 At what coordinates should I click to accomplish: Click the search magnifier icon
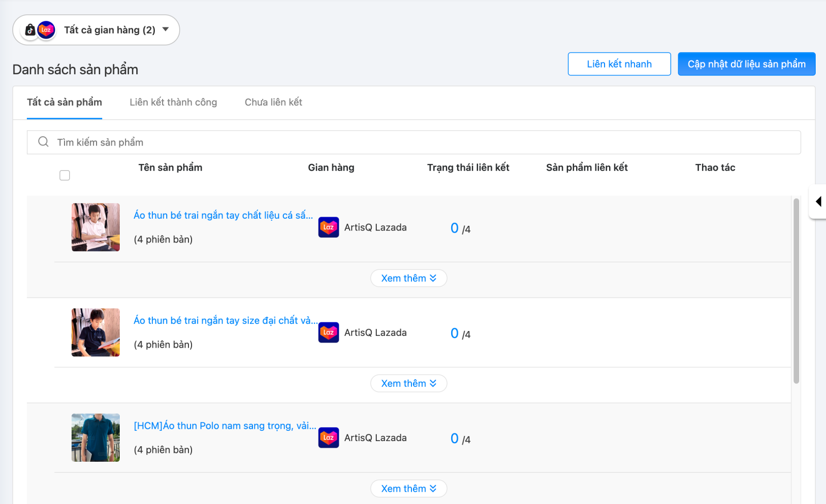pos(43,142)
